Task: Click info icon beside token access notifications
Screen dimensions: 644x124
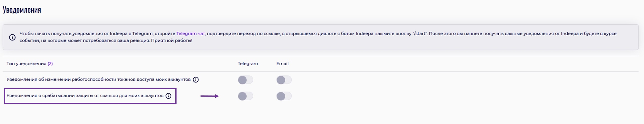Action: (x=196, y=80)
